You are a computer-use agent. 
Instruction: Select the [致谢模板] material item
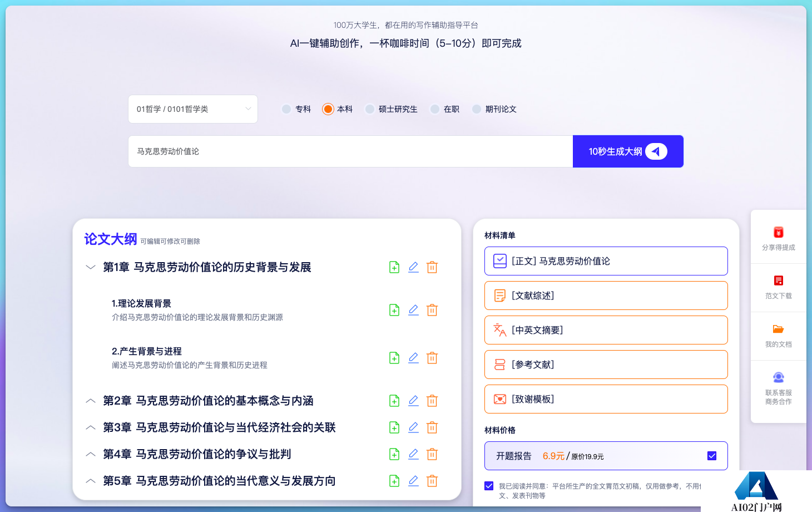(606, 399)
